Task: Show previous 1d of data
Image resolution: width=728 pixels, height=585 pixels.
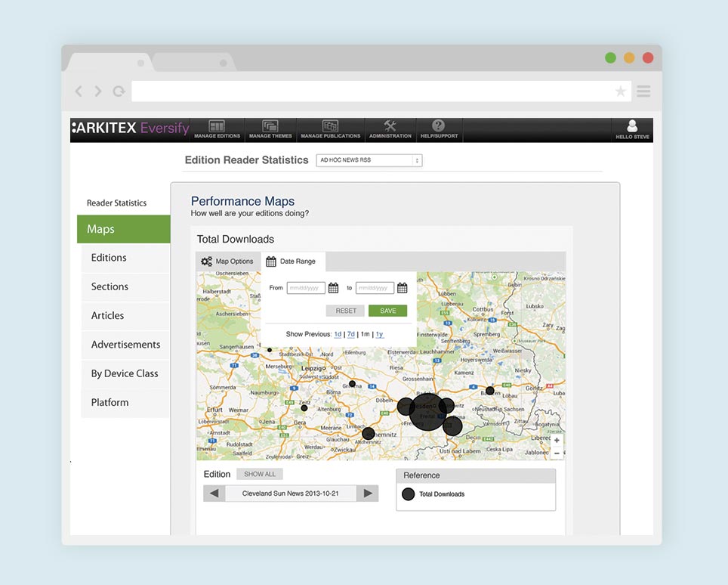Action: 338,334
